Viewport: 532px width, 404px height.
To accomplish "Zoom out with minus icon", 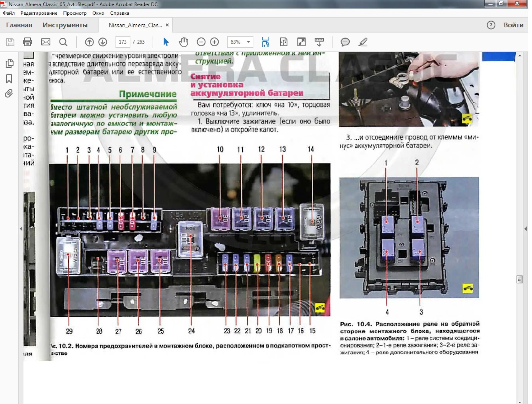I will (201, 42).
